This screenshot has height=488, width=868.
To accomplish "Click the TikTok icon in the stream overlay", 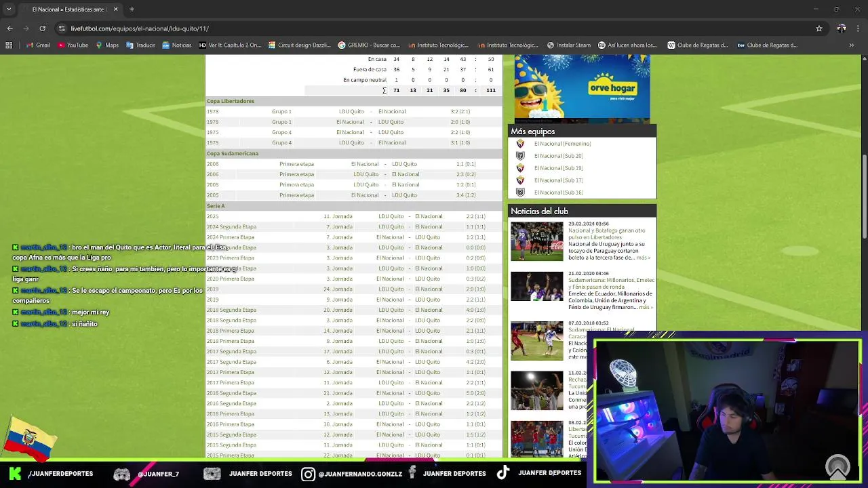I will 502,473.
